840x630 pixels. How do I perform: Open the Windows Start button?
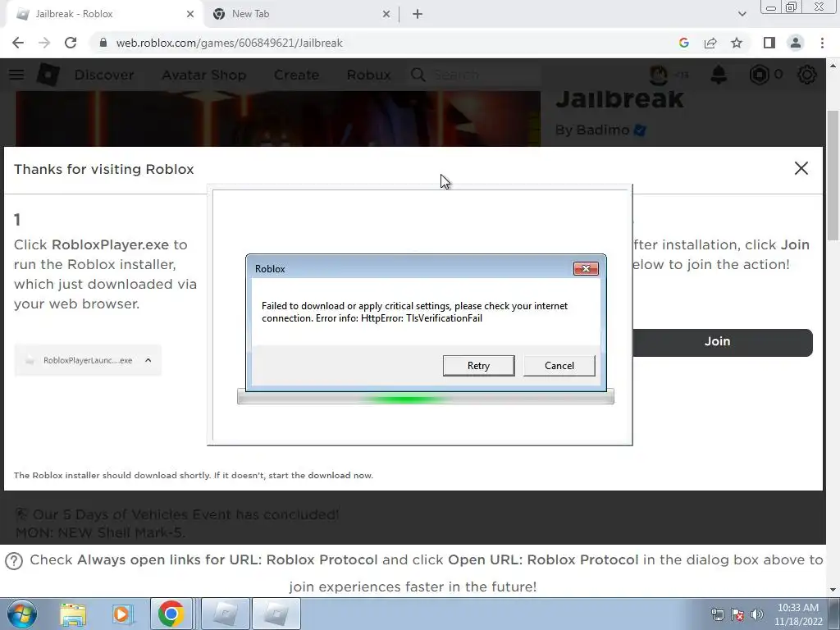point(22,614)
